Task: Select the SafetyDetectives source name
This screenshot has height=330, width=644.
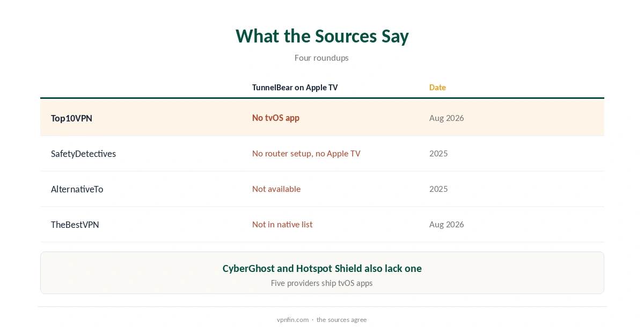Action: tap(83, 154)
